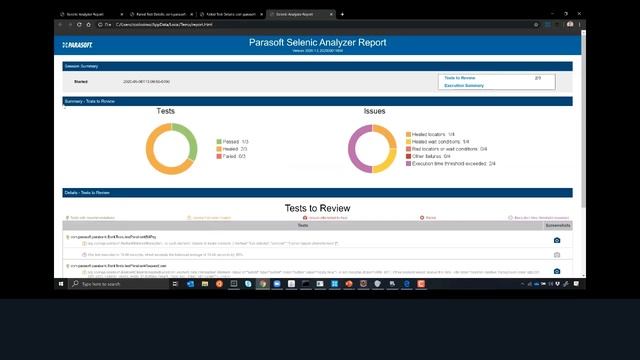640x360 pixels.
Task: Click the Healed wait conditions legend swatch
Action: click(408, 142)
